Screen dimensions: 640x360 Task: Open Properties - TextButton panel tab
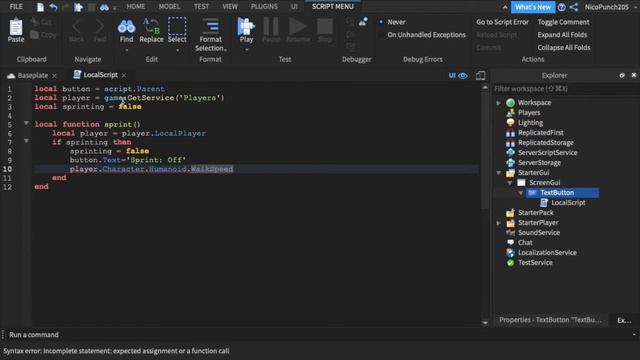pyautogui.click(x=550, y=320)
